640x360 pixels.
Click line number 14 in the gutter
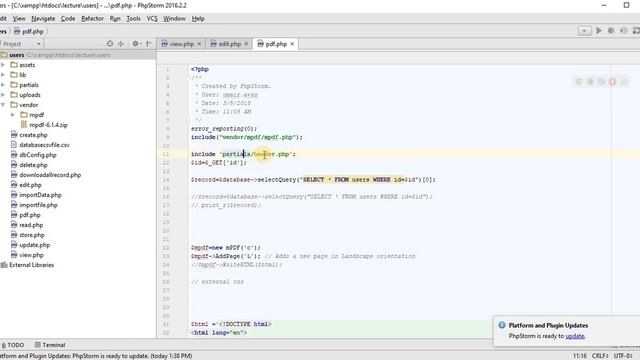[x=166, y=180]
